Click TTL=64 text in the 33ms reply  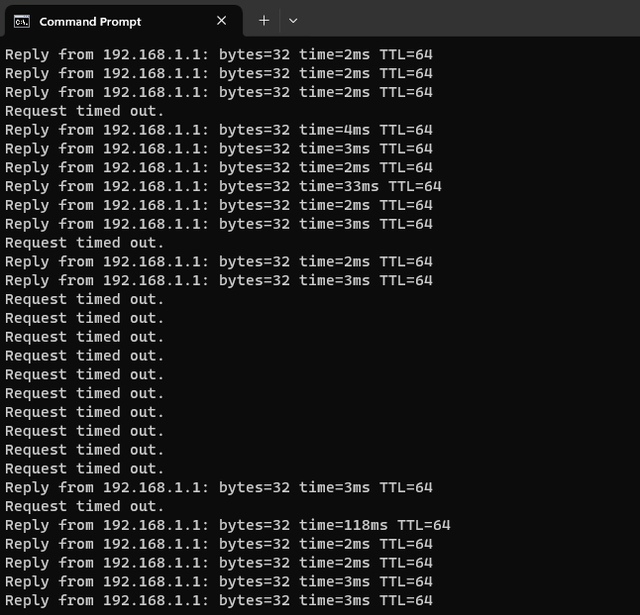pos(415,186)
